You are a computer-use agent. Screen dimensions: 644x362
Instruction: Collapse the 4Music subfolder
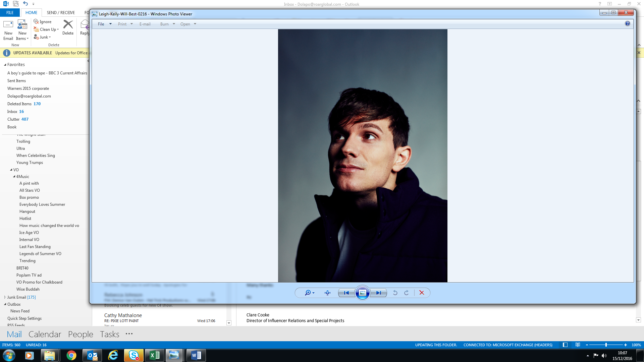tap(14, 177)
